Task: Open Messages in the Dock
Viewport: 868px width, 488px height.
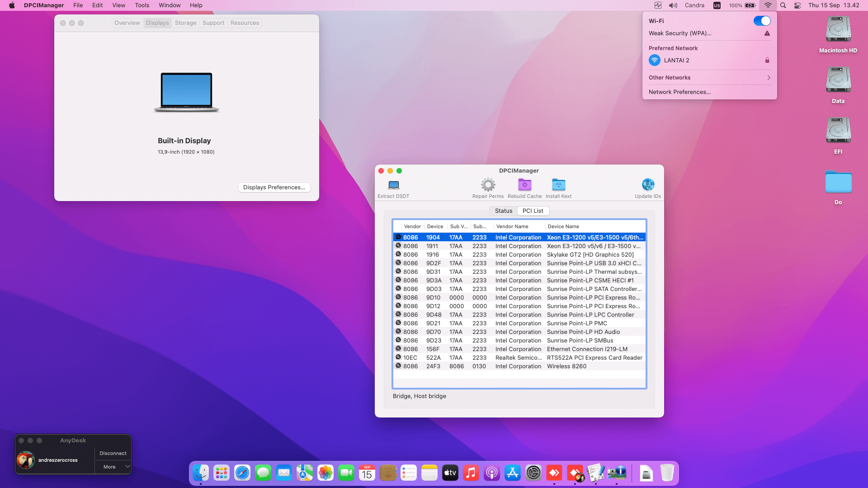Action: (x=263, y=473)
